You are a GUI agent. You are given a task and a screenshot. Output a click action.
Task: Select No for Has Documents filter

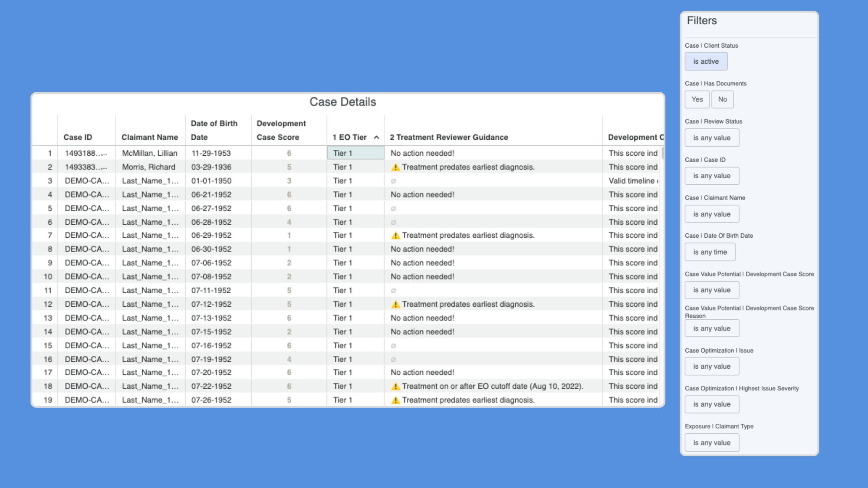(722, 99)
